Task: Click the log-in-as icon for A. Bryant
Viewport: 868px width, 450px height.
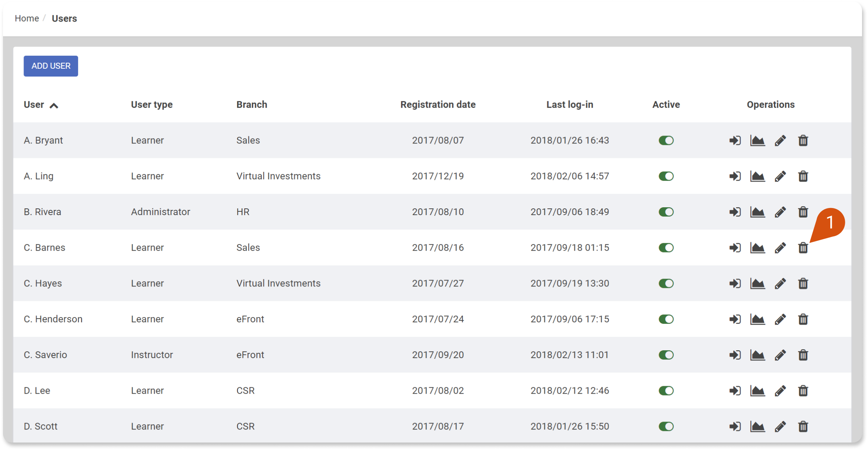Action: pos(735,140)
